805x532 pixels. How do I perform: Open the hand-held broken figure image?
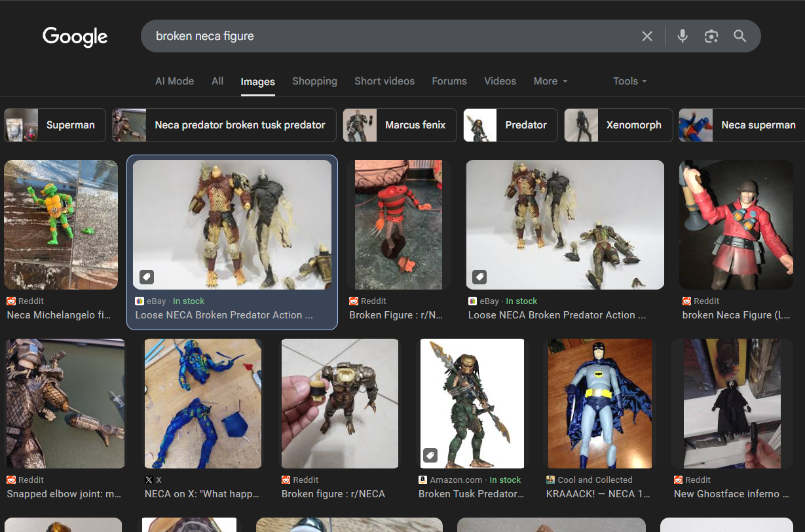pyautogui.click(x=340, y=404)
